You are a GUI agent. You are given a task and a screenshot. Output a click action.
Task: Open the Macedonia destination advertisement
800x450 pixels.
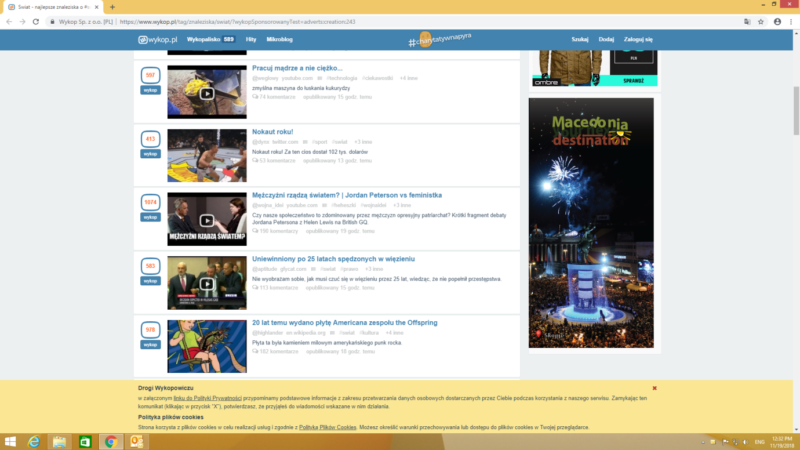(591, 223)
